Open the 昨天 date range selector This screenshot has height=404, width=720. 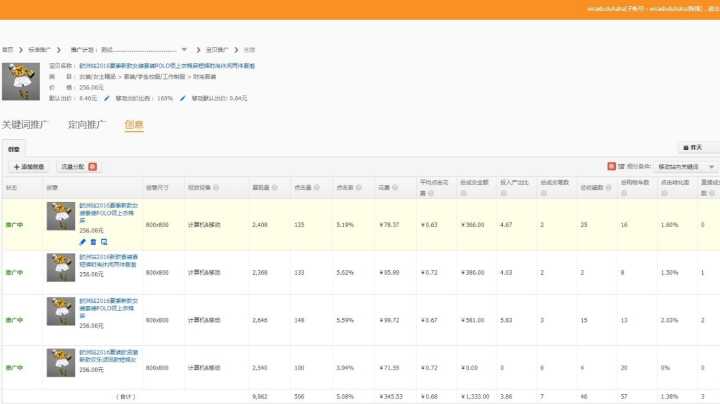(697, 147)
